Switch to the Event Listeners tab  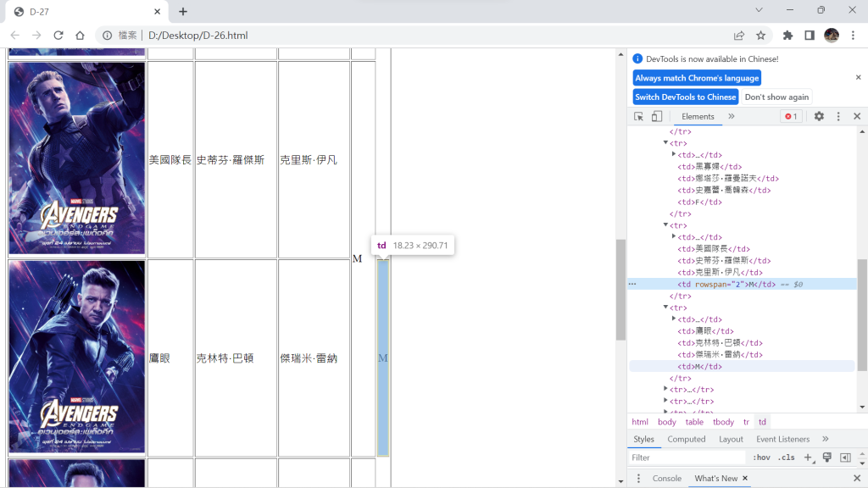[782, 440]
